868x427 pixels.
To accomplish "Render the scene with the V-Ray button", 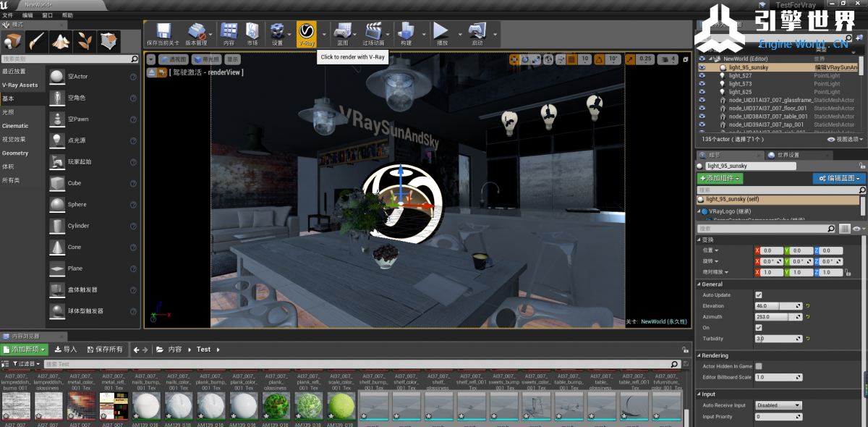I will [x=307, y=34].
